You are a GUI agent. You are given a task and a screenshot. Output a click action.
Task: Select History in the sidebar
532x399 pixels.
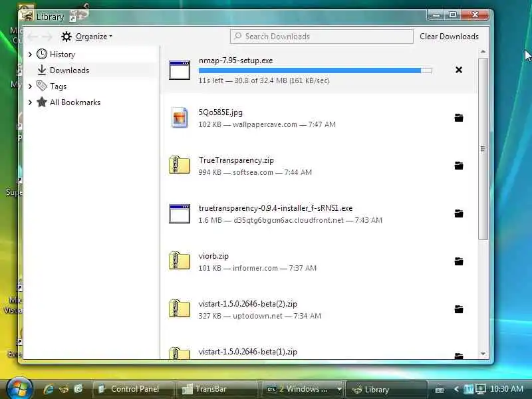63,55
